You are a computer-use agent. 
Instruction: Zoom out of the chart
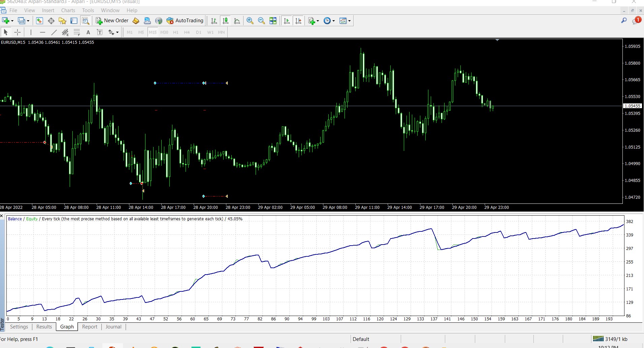coord(261,21)
